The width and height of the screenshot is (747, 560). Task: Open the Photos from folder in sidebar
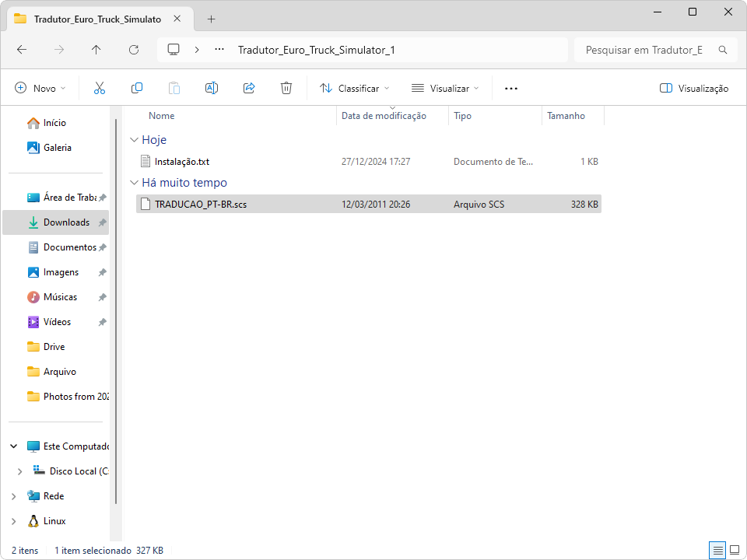pos(68,397)
